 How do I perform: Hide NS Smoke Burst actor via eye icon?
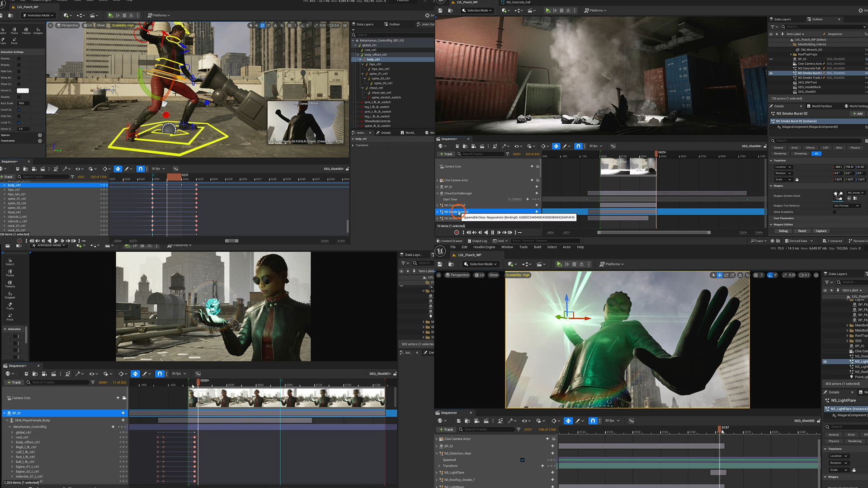[x=771, y=73]
